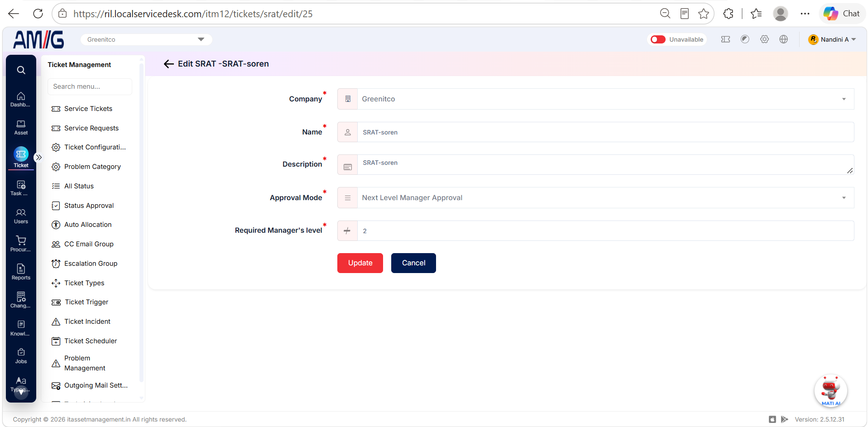868x427 pixels.
Task: Open Ticket Configuration menu item
Action: [x=95, y=147]
